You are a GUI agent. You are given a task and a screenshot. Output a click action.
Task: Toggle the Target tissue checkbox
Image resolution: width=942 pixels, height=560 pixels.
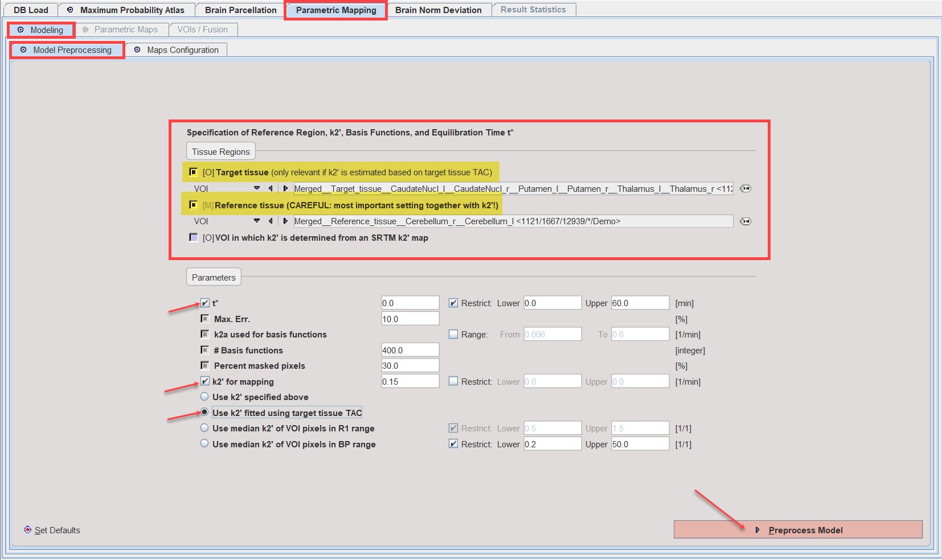[x=194, y=172]
